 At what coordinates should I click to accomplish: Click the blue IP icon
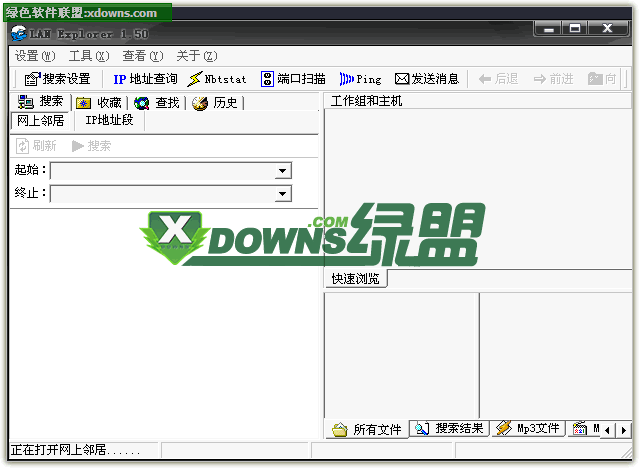pos(119,79)
